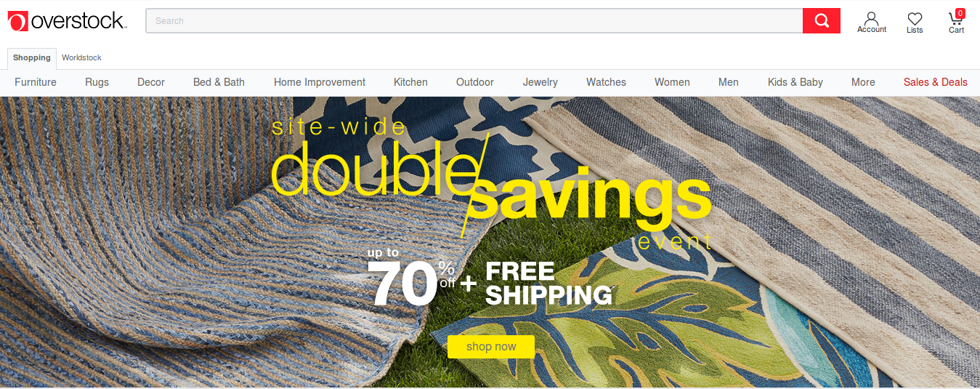This screenshot has height=389, width=980.
Task: Select the Shopping tab
Action: [32, 58]
